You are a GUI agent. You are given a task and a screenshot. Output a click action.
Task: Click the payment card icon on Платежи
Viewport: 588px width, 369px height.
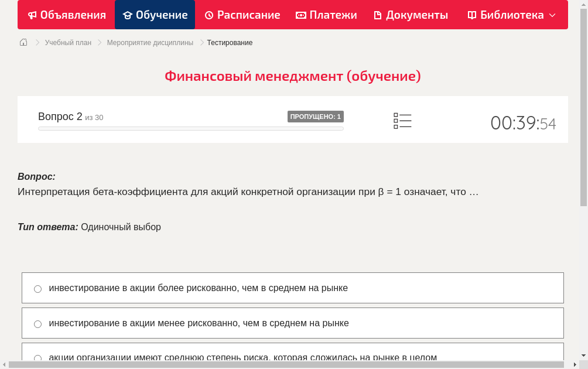point(300,15)
